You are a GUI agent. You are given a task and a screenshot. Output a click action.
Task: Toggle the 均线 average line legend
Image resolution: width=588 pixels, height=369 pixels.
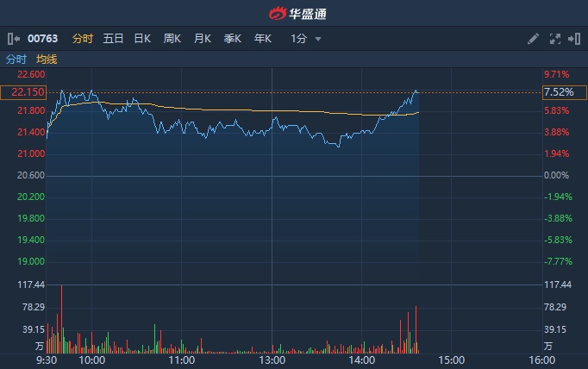click(47, 59)
